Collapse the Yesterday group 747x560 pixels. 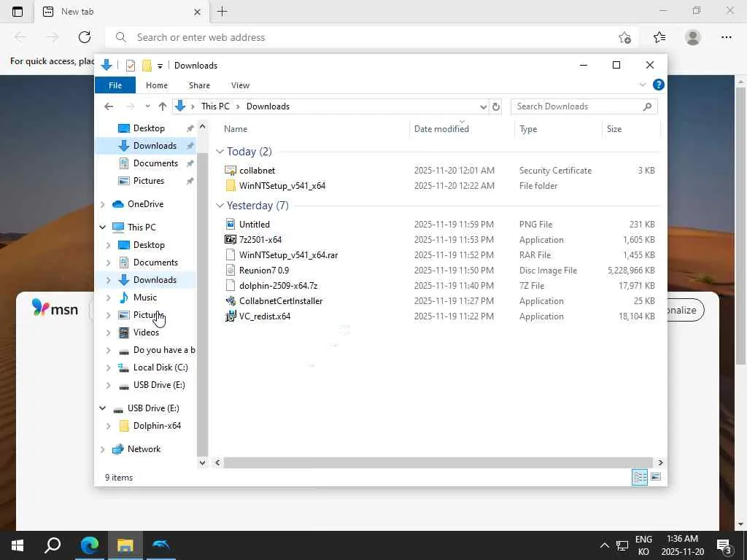pos(220,205)
